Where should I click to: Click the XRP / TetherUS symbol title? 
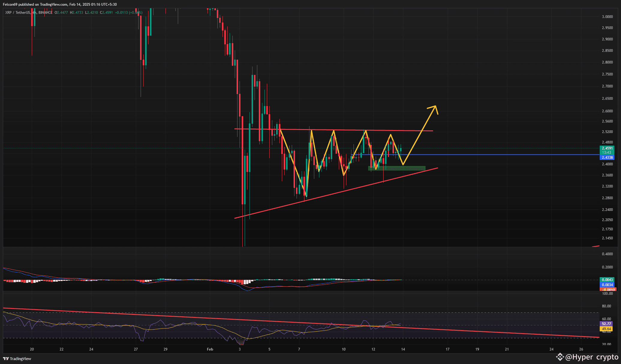click(18, 13)
